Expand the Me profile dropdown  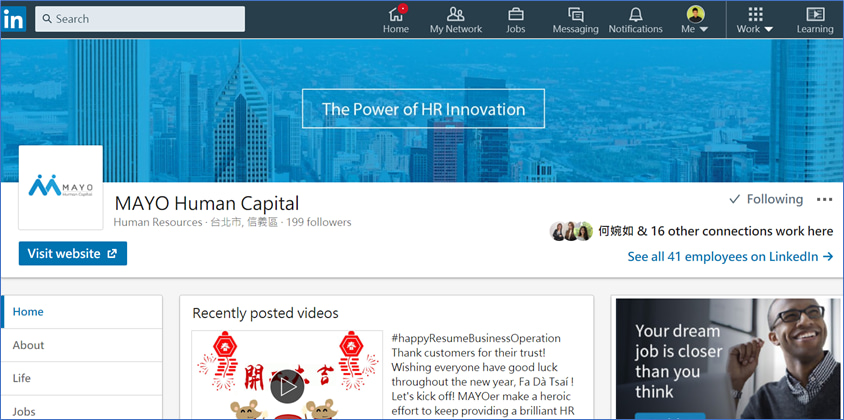coord(695,20)
